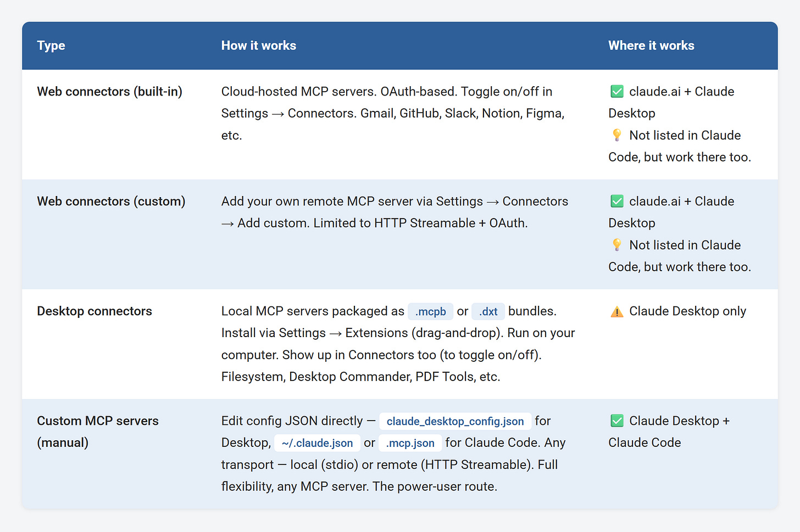This screenshot has height=532, width=800.
Task: Select the .dxt bundle badge
Action: (x=488, y=311)
